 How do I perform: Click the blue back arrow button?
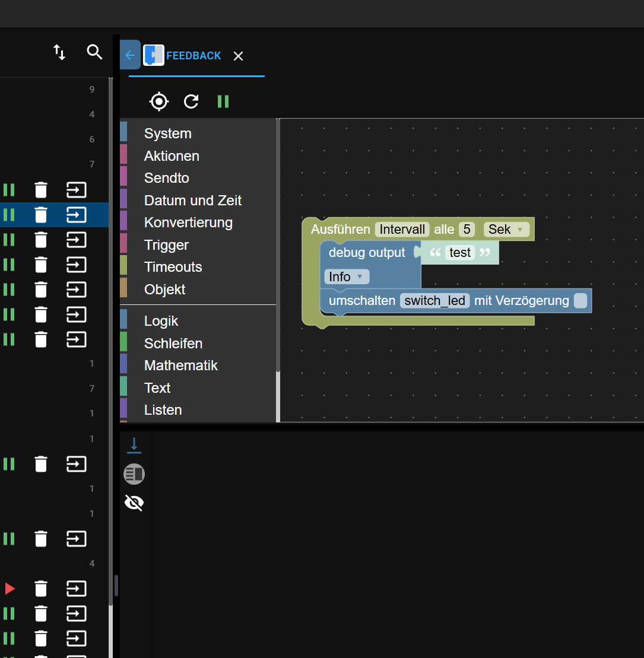pos(130,55)
